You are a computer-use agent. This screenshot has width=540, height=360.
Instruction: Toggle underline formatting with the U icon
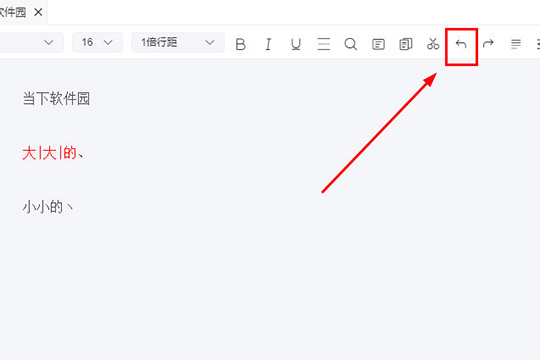[295, 44]
